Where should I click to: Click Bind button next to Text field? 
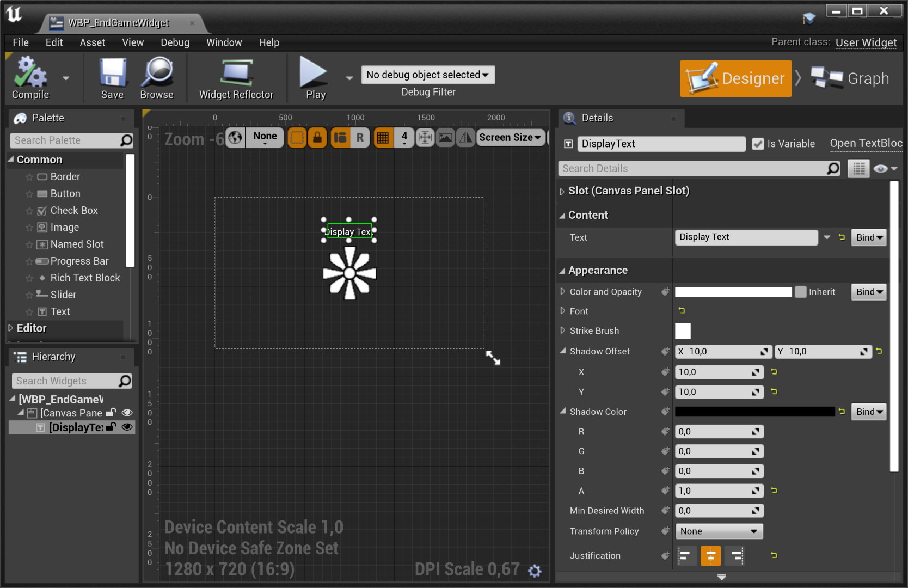click(x=869, y=237)
